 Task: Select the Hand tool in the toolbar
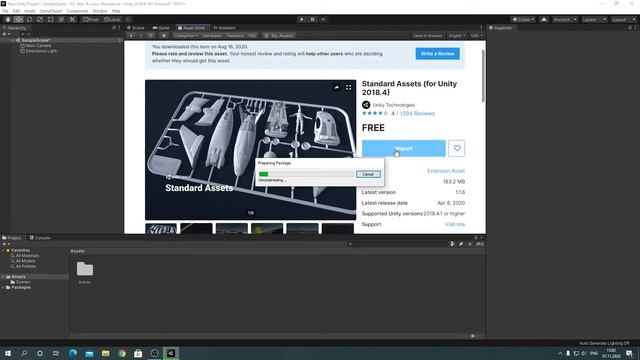(x=8, y=20)
